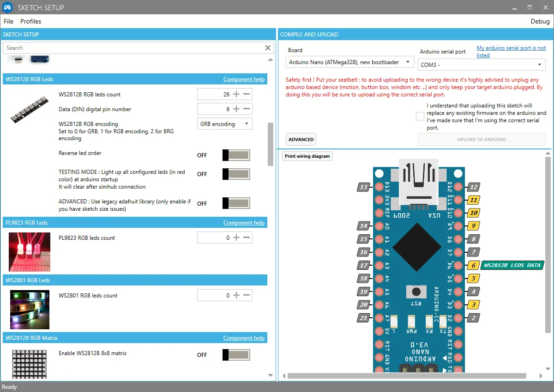Increase WS2812B RGB leds count with plus

pos(236,94)
